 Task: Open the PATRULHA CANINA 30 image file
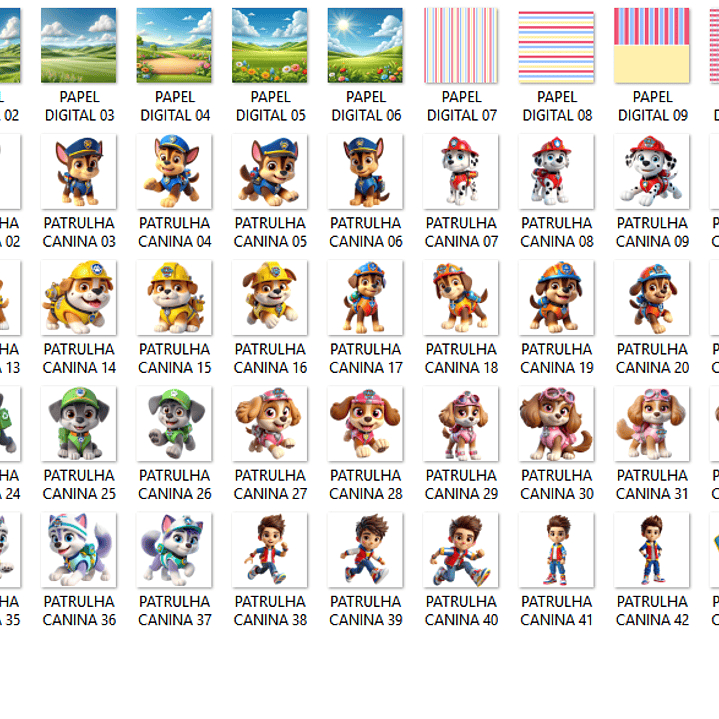[556, 424]
